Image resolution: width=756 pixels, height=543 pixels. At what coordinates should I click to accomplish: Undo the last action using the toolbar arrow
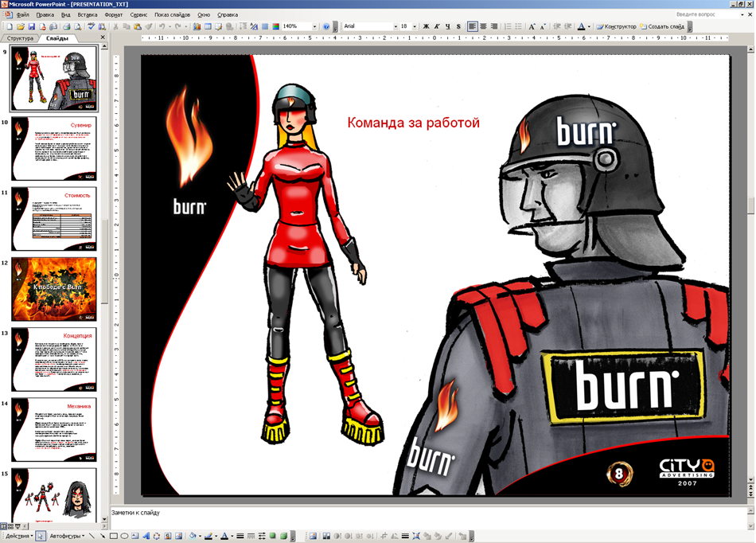pyautogui.click(x=162, y=26)
